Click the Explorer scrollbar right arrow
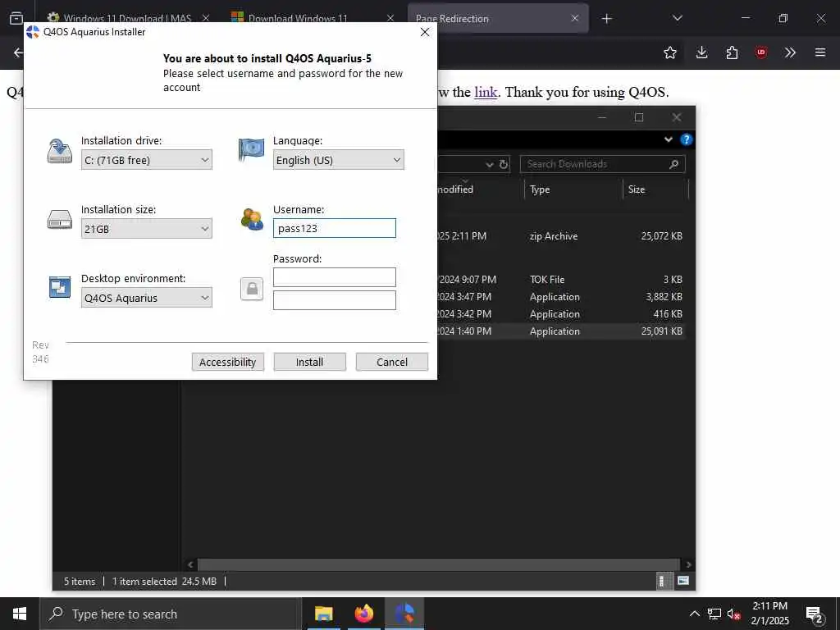The width and height of the screenshot is (840, 630). click(x=688, y=564)
